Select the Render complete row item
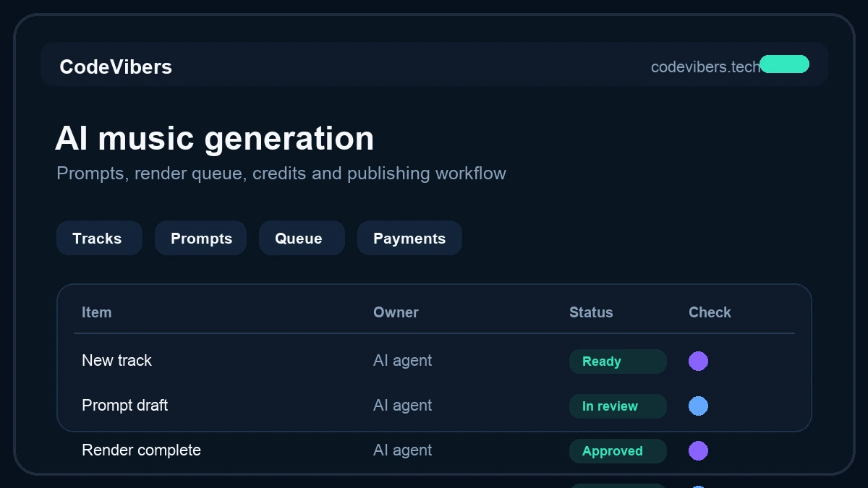Image resolution: width=868 pixels, height=488 pixels. coord(141,450)
